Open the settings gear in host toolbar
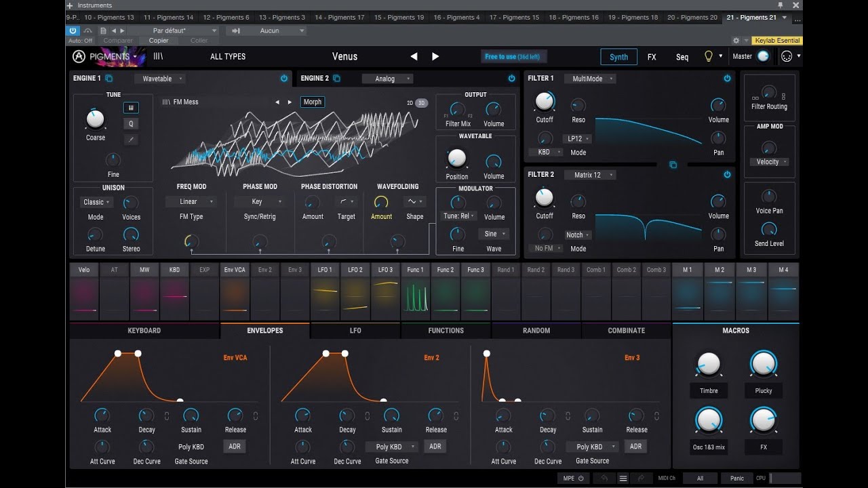Viewport: 868px width, 488px height. coord(736,41)
